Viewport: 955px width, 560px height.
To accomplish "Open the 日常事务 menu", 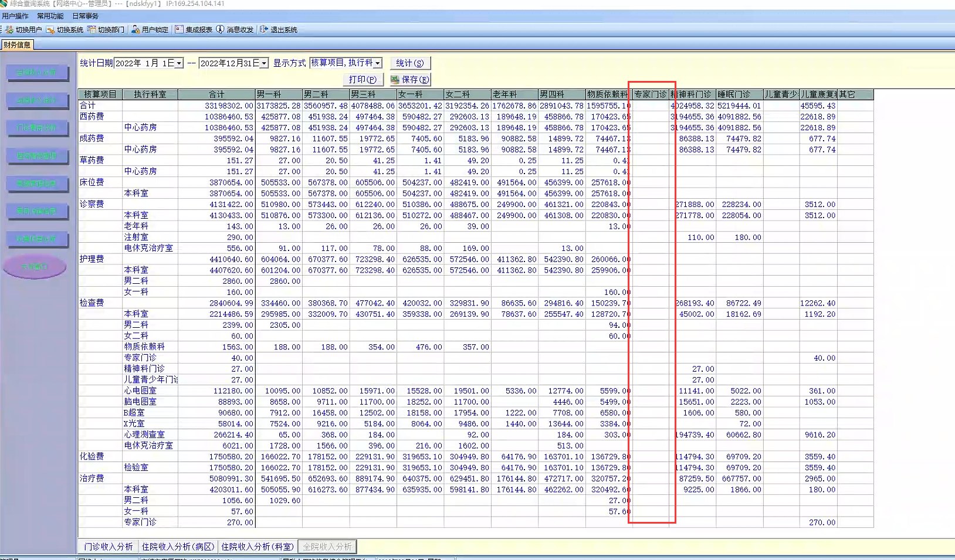I will pos(85,16).
